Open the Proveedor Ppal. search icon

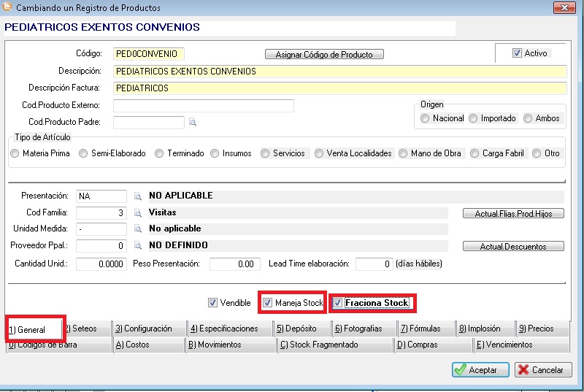point(137,246)
